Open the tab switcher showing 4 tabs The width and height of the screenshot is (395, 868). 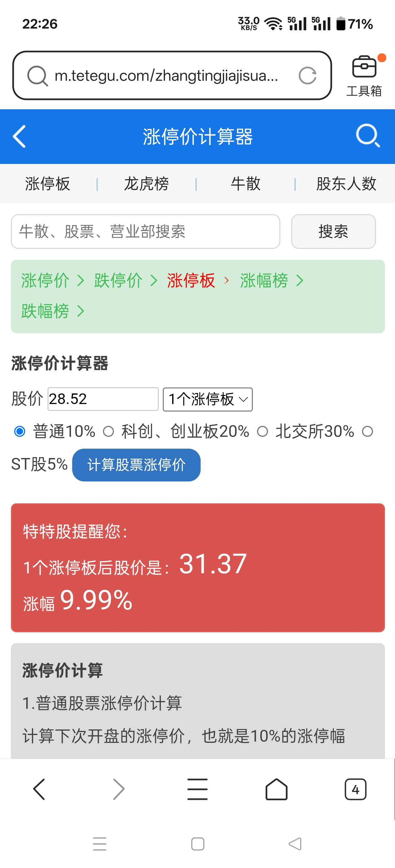tap(355, 789)
